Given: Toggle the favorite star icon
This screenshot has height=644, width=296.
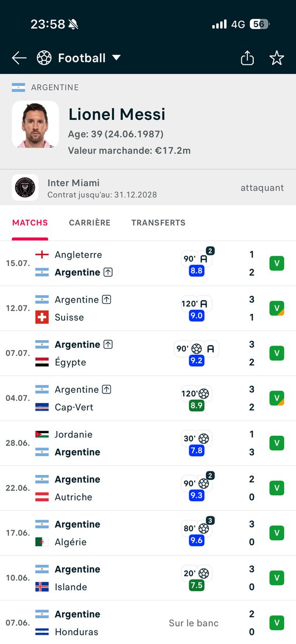Looking at the screenshot, I should [277, 58].
